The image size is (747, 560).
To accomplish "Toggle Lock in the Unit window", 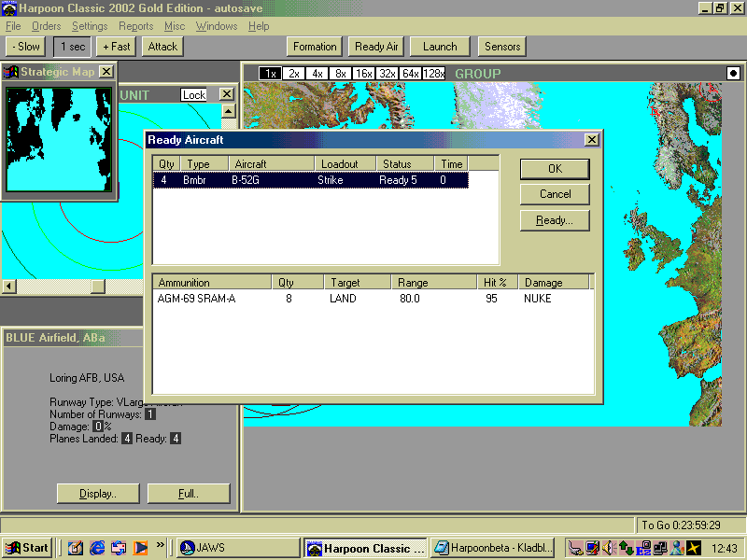I will click(194, 95).
